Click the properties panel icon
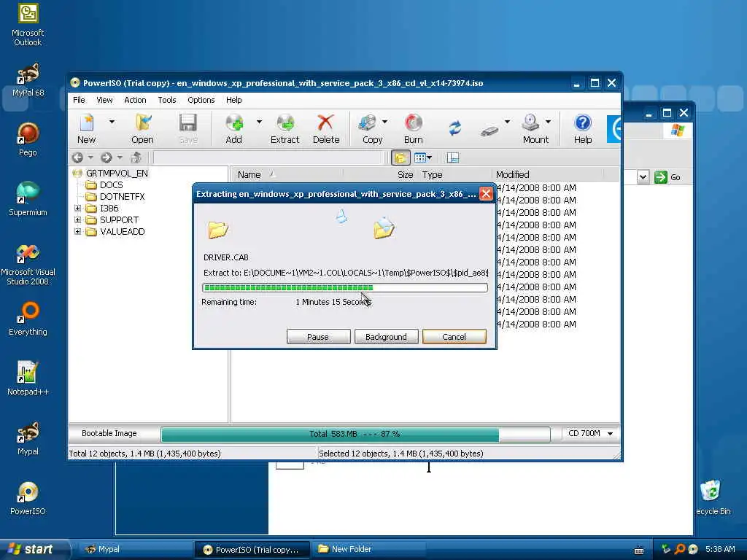 point(452,157)
